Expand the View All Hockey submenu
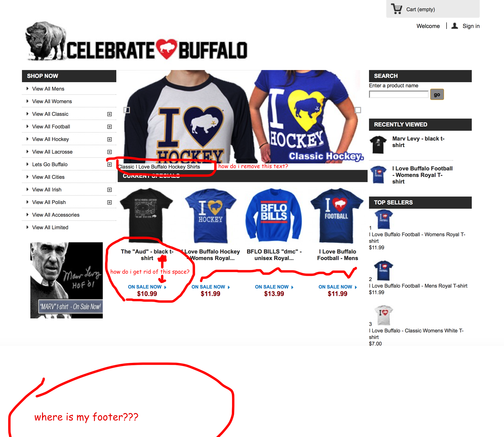Image resolution: width=504 pixels, height=437 pixels. tap(110, 140)
